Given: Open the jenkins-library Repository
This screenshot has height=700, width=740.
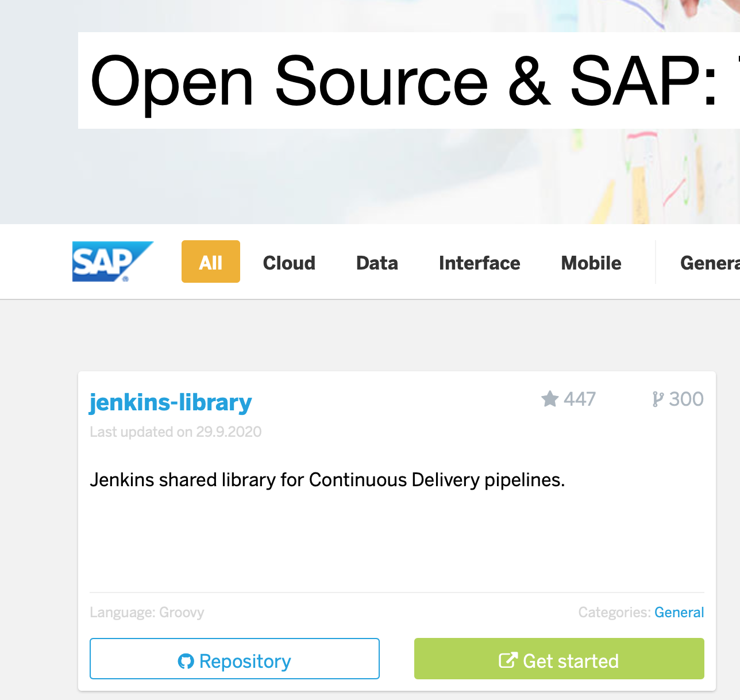Looking at the screenshot, I should tap(234, 660).
